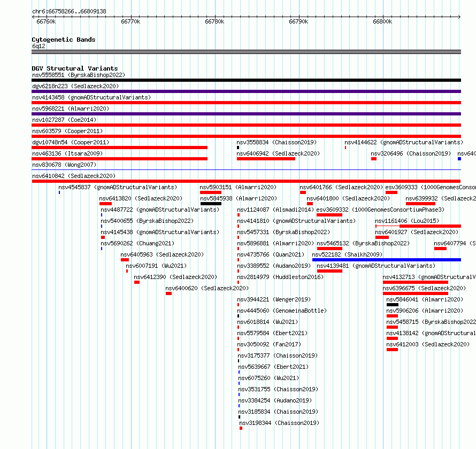This screenshot has height=449, width=476.
Task: Open esv3609332 1000GenomesConsortiumPhase3 label
Action: point(380,210)
